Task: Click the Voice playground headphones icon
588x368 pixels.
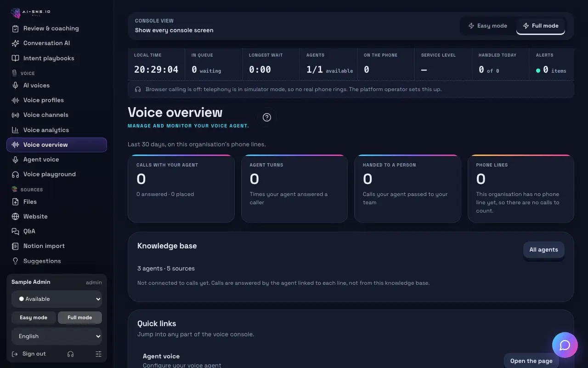Action: (16, 174)
